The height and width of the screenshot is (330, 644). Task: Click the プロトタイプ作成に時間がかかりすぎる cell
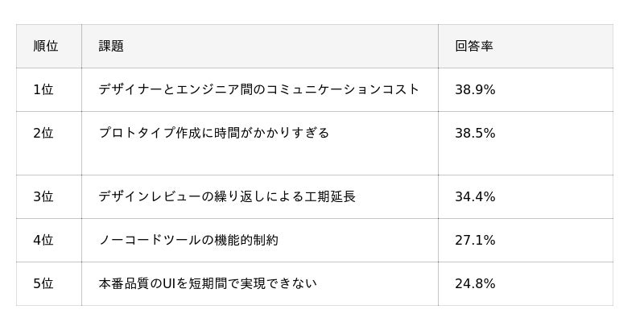(x=214, y=133)
